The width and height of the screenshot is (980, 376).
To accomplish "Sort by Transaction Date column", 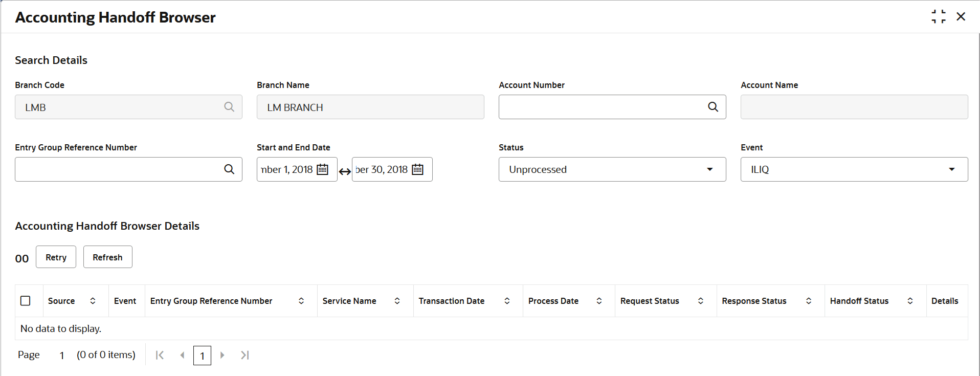I will click(x=507, y=301).
